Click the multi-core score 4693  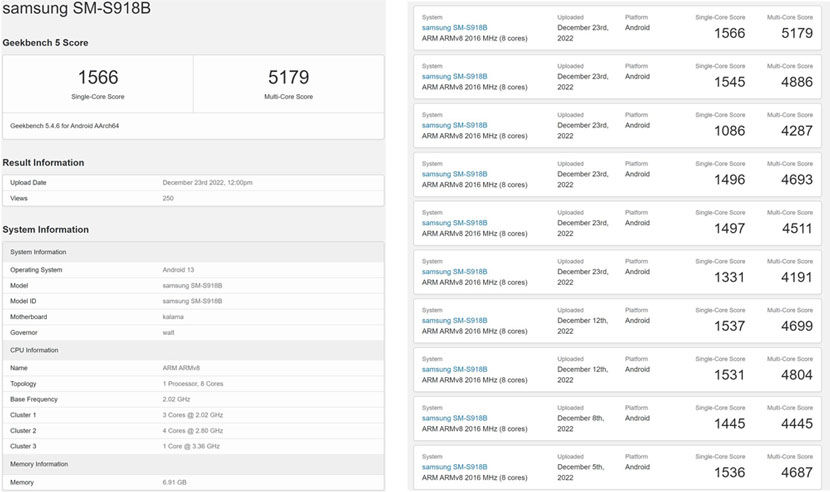pyautogui.click(x=797, y=180)
